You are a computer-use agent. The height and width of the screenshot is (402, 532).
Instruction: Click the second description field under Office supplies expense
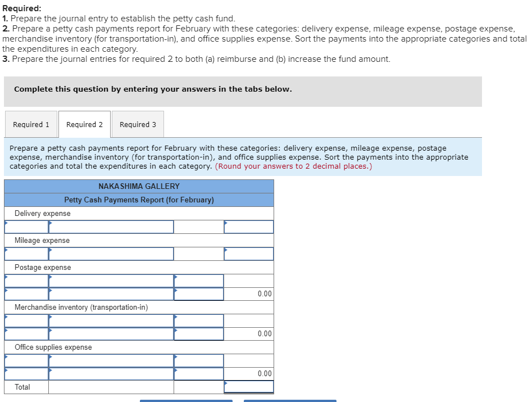pos(111,373)
